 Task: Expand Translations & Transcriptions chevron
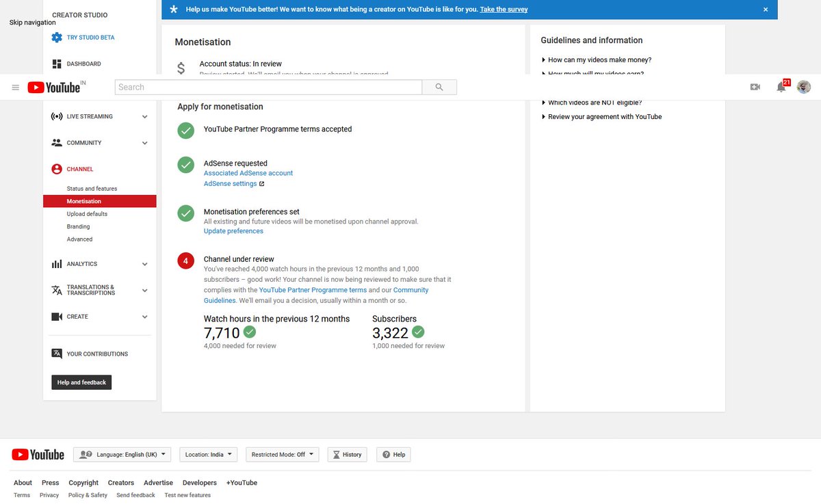(x=144, y=291)
